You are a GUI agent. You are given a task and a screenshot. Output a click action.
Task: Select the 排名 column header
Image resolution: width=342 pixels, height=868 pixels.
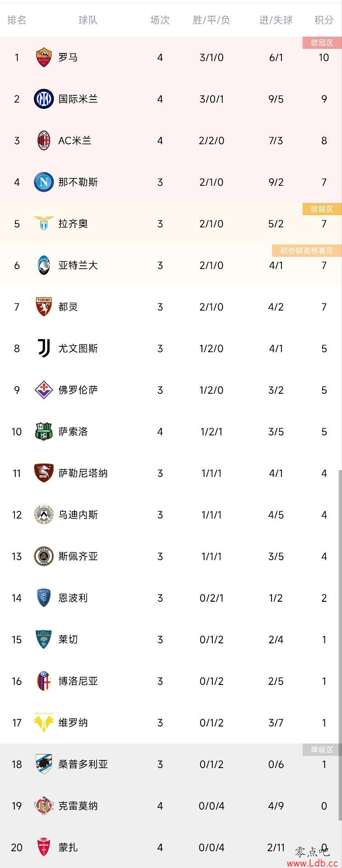[x=17, y=20]
